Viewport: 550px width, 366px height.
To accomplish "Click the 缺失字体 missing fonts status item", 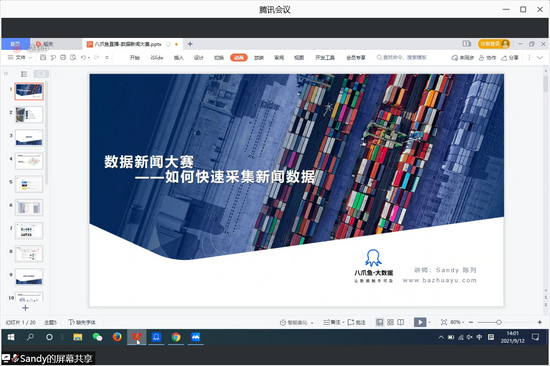I will 82,322.
